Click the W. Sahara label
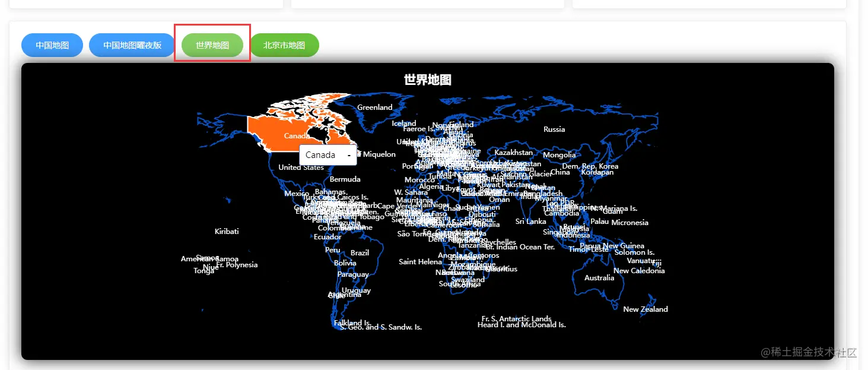This screenshot has width=868, height=370. (x=411, y=192)
